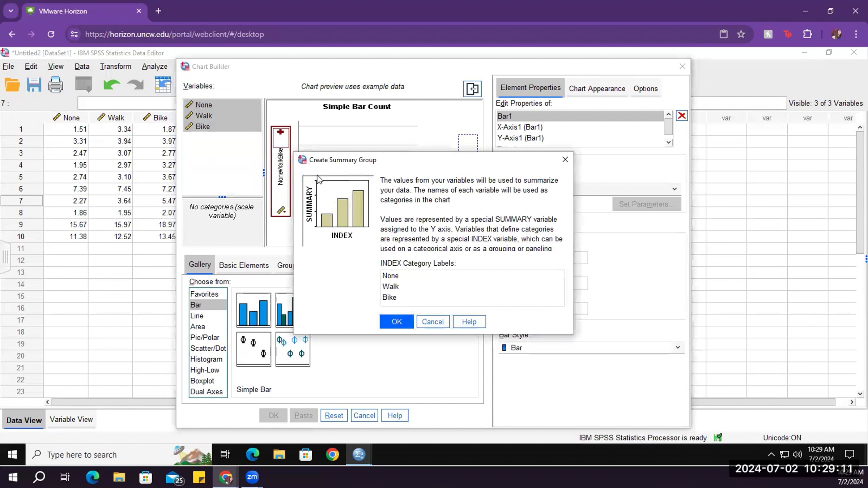This screenshot has width=868, height=488.
Task: Select the Simple Bar chart thumbnail
Action: coord(254,310)
